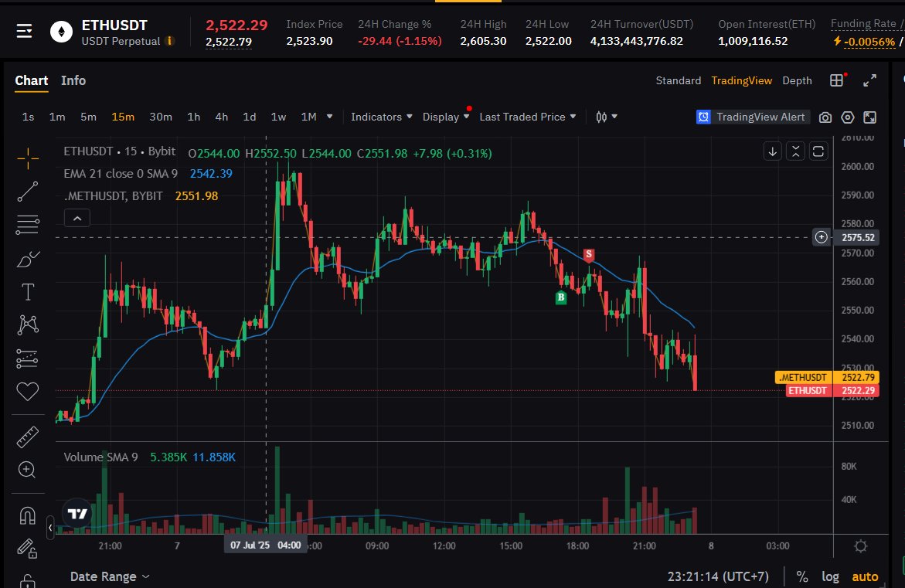Click the scroll down arrow chart button
The height and width of the screenshot is (588, 905).
coord(773,151)
